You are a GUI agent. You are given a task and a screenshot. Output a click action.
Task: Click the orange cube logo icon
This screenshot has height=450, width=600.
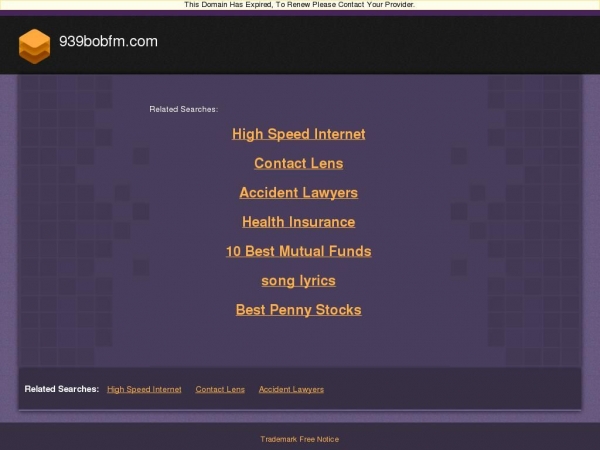click(34, 46)
